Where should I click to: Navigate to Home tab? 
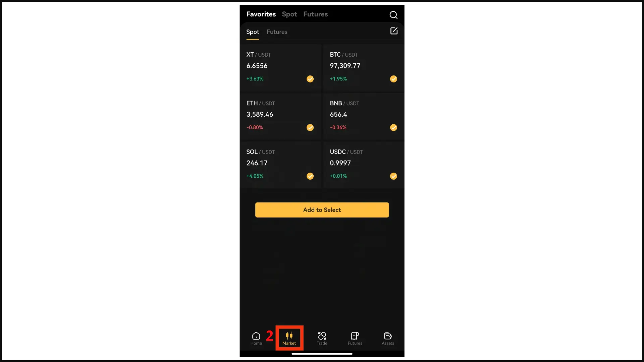coord(256,338)
